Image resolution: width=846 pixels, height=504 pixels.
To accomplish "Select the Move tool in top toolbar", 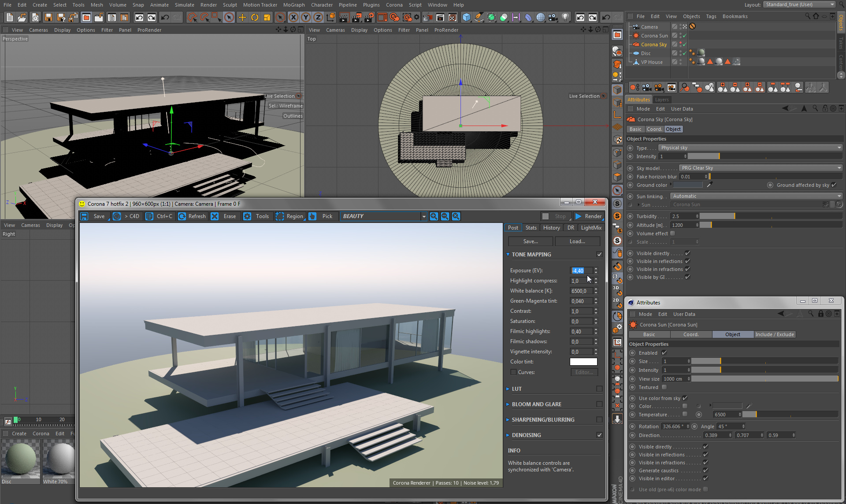I will [242, 18].
